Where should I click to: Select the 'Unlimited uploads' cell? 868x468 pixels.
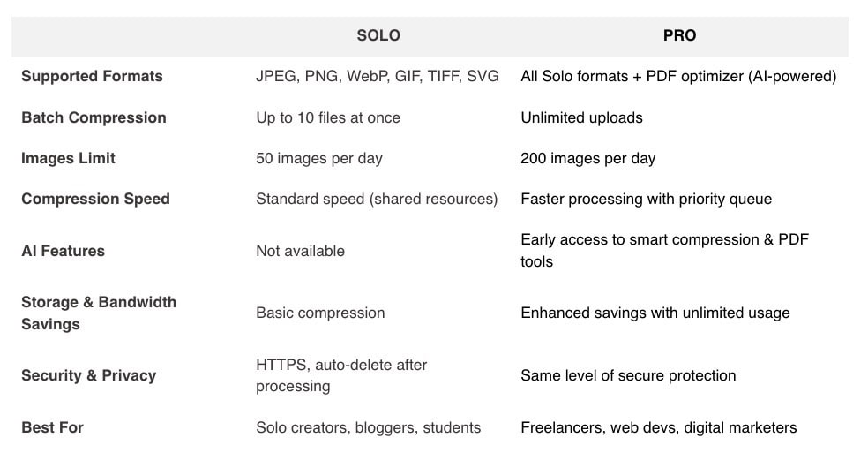581,117
